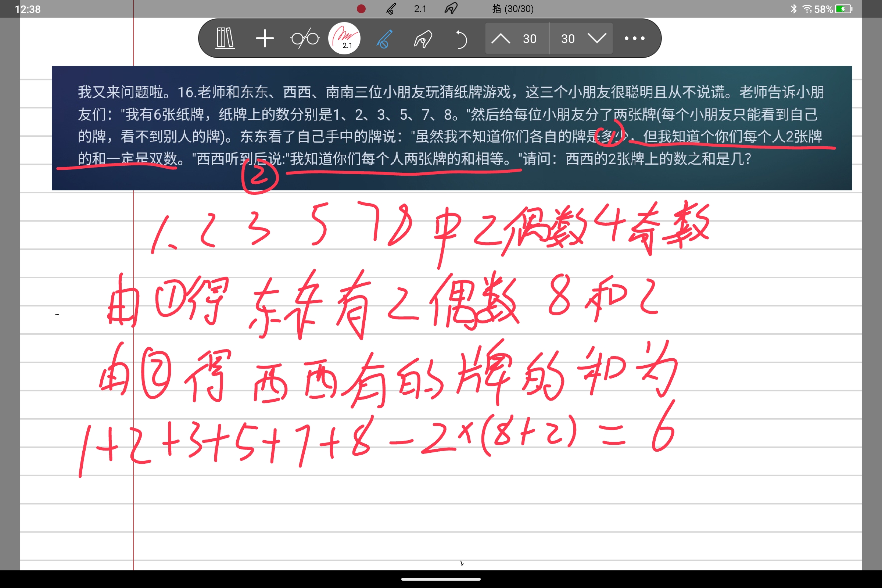The width and height of the screenshot is (882, 588).
Task: Open the notebook title 掐 (30/30)
Action: 513,8
